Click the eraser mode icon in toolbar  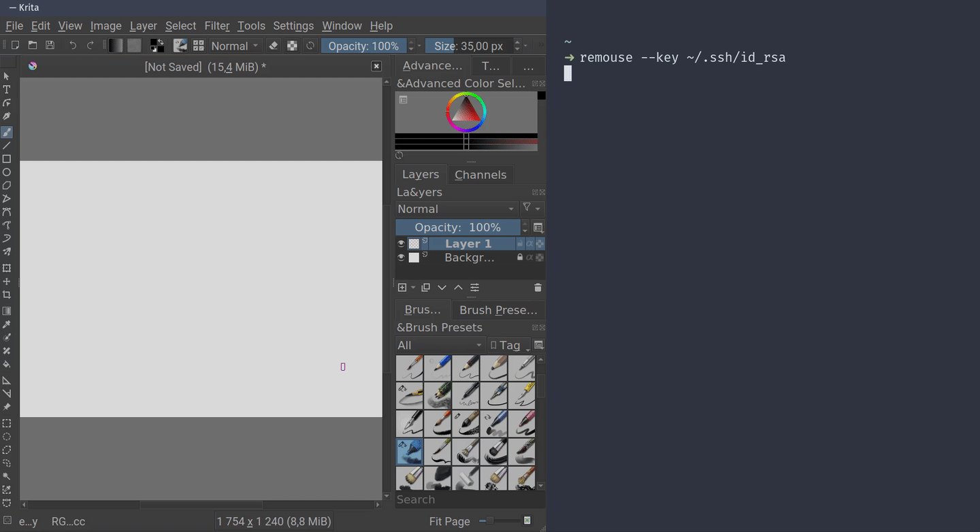(x=274, y=46)
